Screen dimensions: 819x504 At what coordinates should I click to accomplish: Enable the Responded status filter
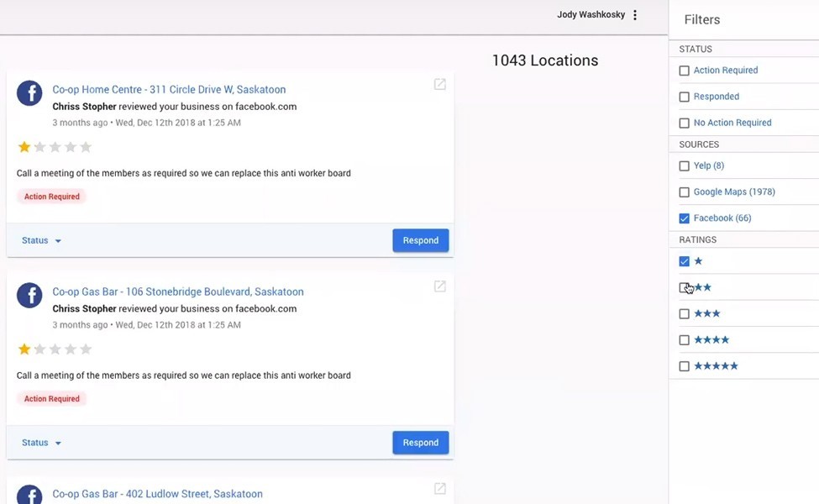point(685,97)
